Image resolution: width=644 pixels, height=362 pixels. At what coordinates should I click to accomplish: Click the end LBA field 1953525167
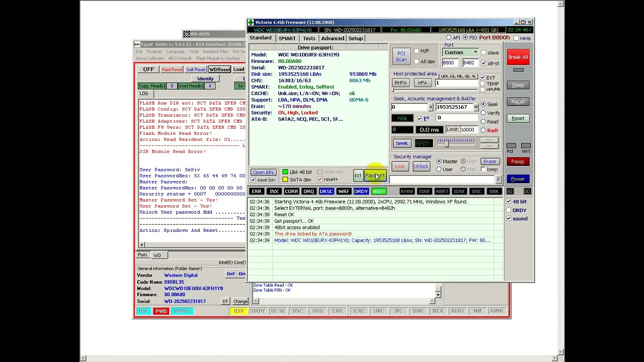pos(454,107)
